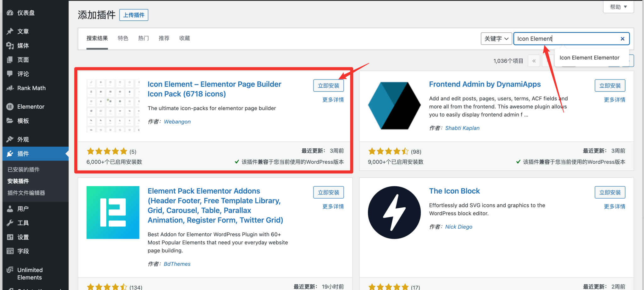Switch to the 搜索结果 tab
The height and width of the screenshot is (290, 644).
97,38
